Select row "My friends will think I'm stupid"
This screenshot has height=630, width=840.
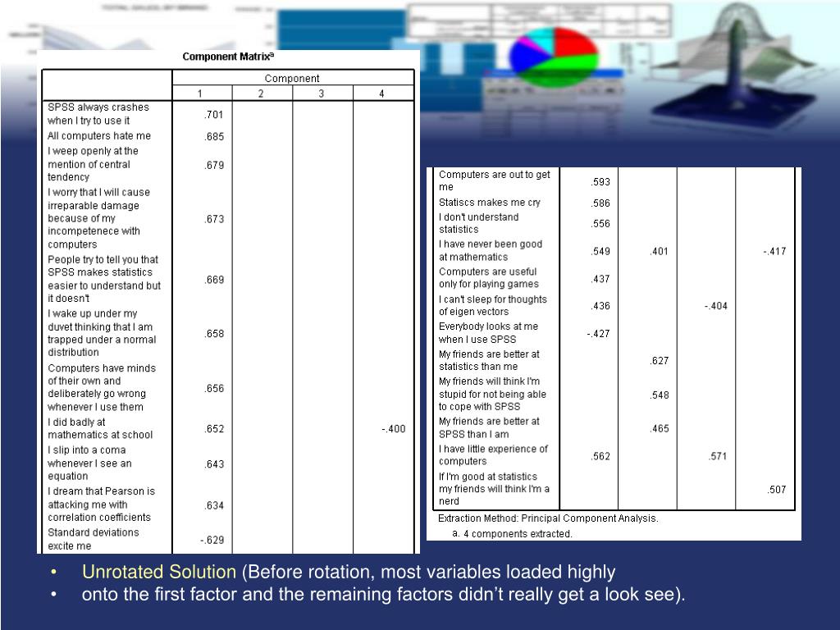coord(492,394)
